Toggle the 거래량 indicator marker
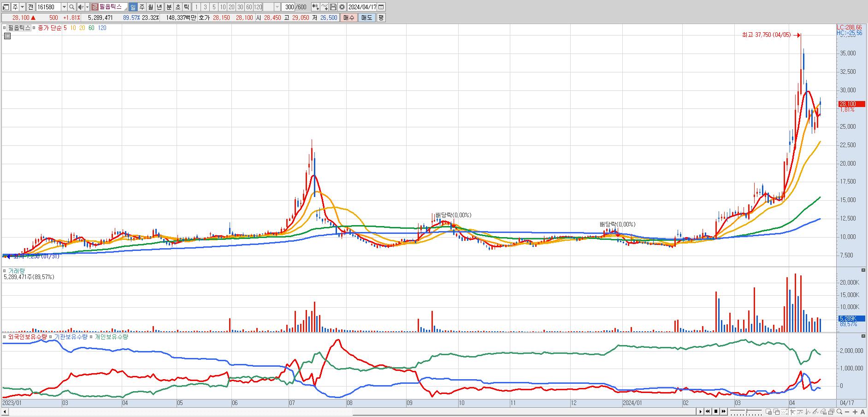Screen dimensions: 868x417 [x=5, y=271]
